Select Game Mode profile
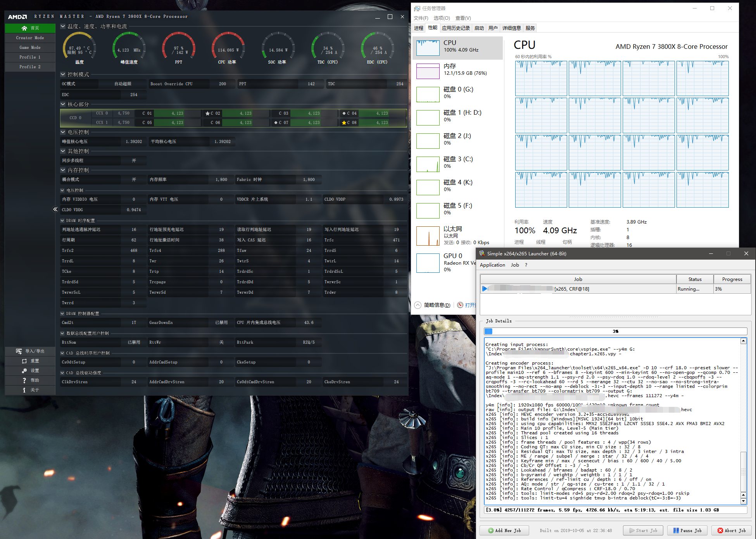Viewport: 756px width, 539px height. (30, 47)
